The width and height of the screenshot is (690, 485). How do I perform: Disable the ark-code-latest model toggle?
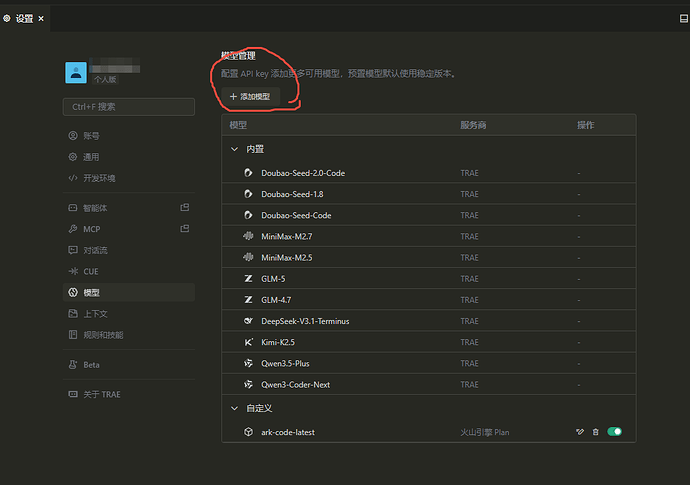click(x=614, y=432)
